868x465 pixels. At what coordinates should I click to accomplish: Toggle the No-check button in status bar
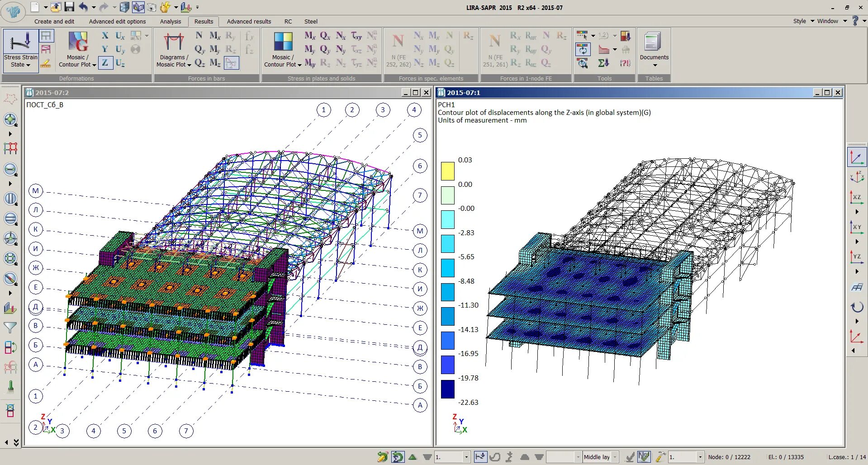tap(644, 457)
